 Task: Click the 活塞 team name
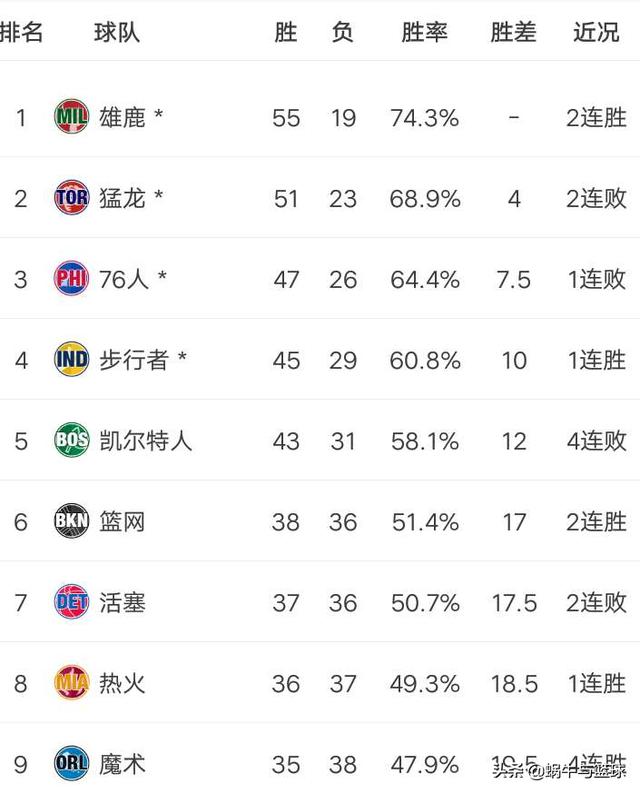pyautogui.click(x=122, y=603)
